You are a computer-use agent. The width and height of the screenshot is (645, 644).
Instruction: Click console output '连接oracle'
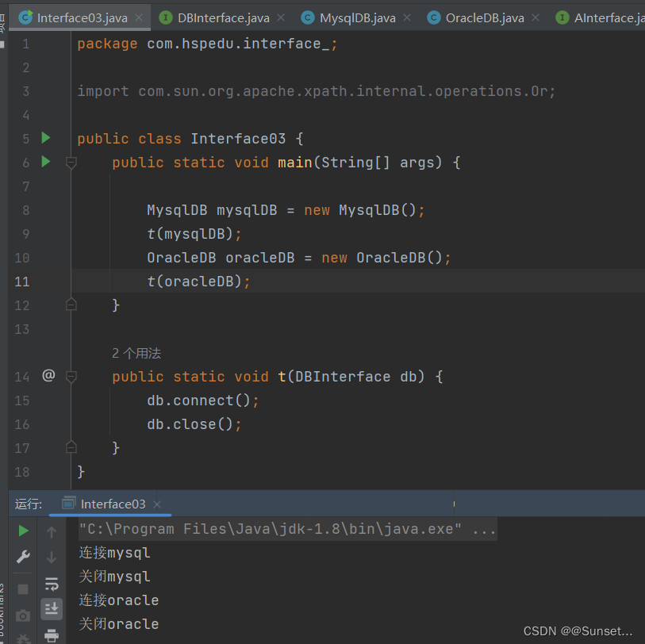[118, 600]
